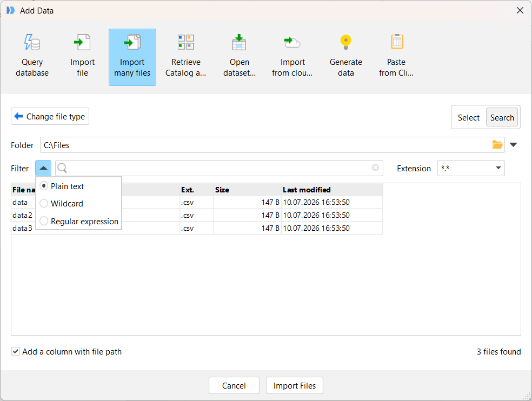Open the Extension combo box
This screenshot has width=532, height=401.
[x=471, y=168]
